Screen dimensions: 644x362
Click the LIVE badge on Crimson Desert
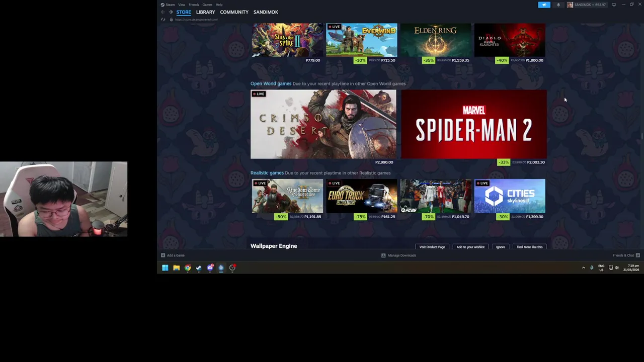tap(259, 94)
